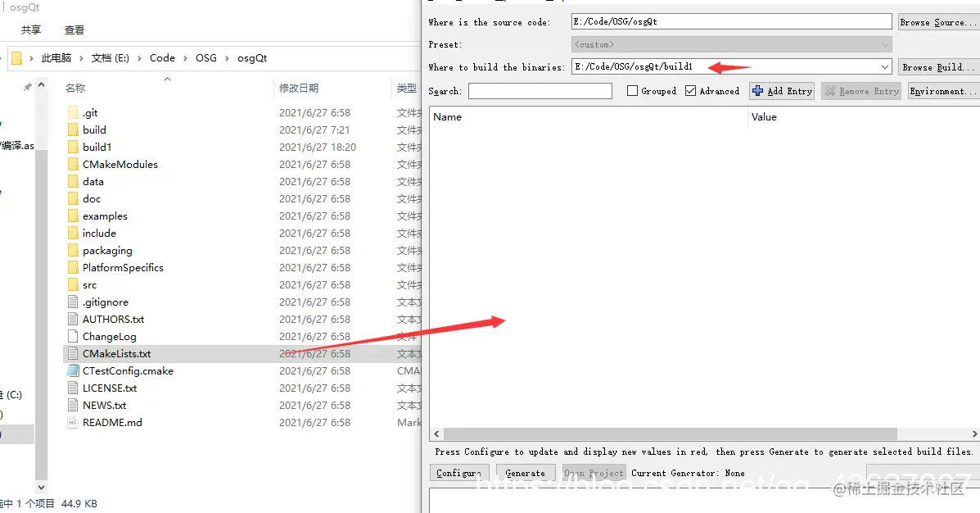Open the Preset dropdown in CMake
This screenshot has width=980, height=513.
731,44
